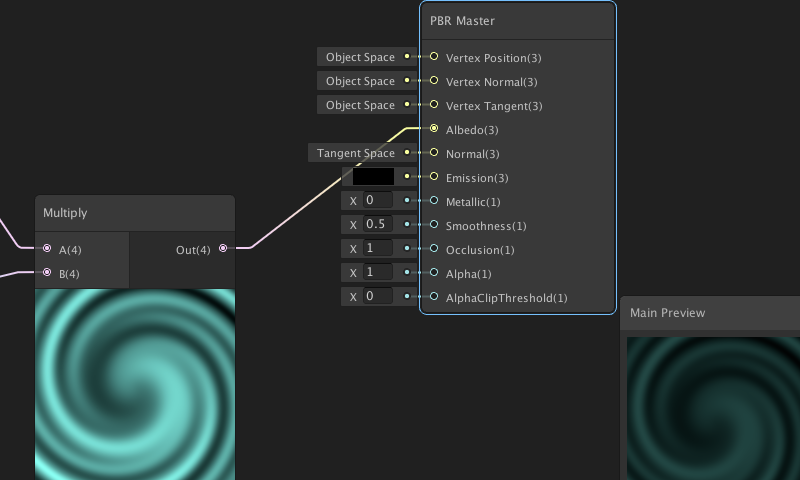
Task: Click the Alpha(1) input port
Action: pyautogui.click(x=434, y=272)
